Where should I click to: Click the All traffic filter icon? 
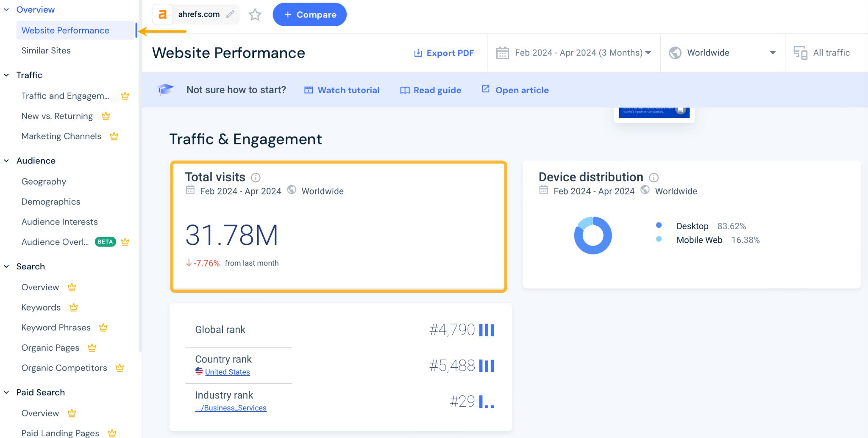[x=800, y=53]
